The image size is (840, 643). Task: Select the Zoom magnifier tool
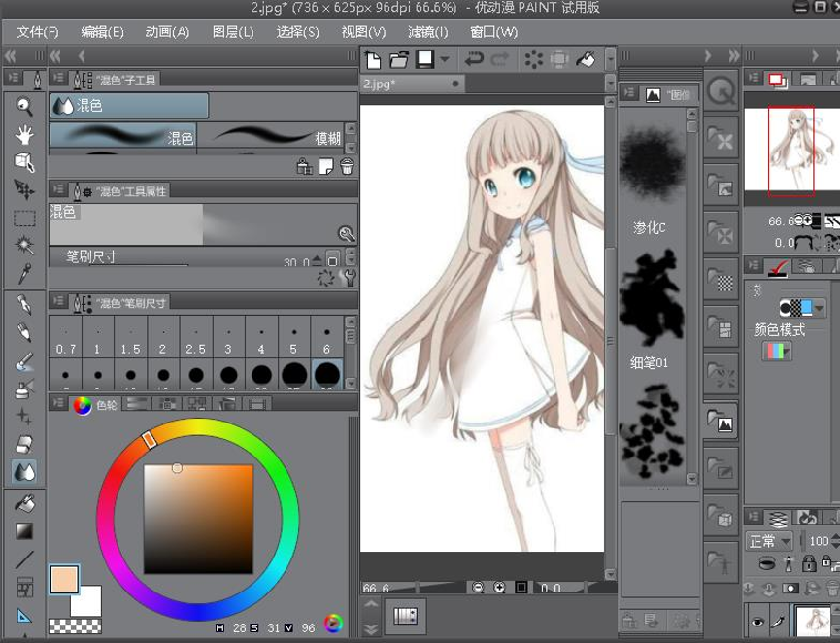24,106
